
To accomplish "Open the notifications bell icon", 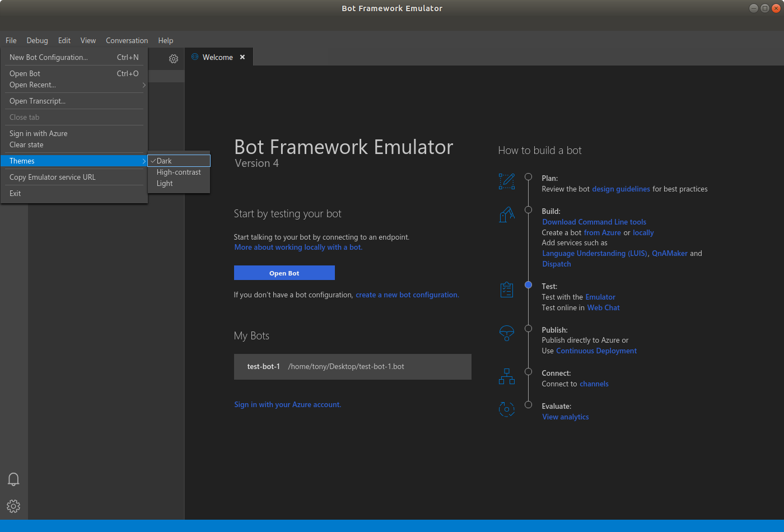I will [13, 479].
